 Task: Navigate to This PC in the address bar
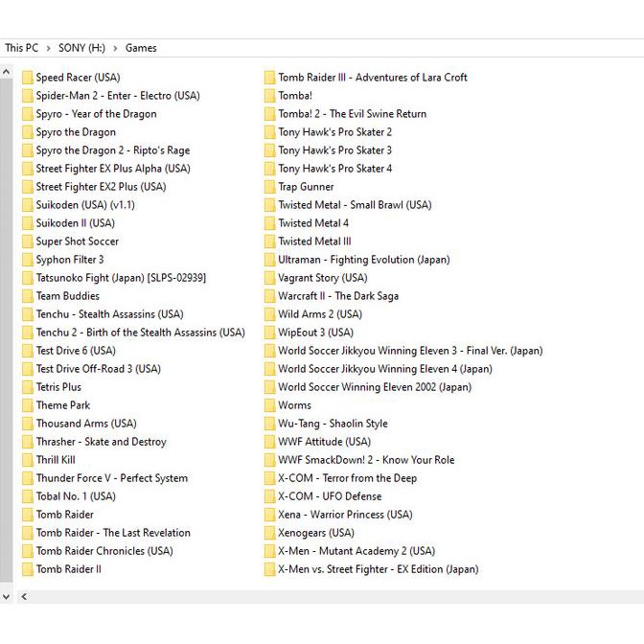coord(21,48)
